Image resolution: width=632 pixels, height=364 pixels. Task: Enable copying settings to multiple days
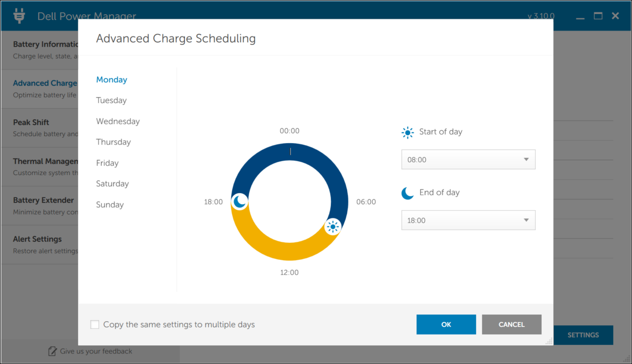coord(94,324)
